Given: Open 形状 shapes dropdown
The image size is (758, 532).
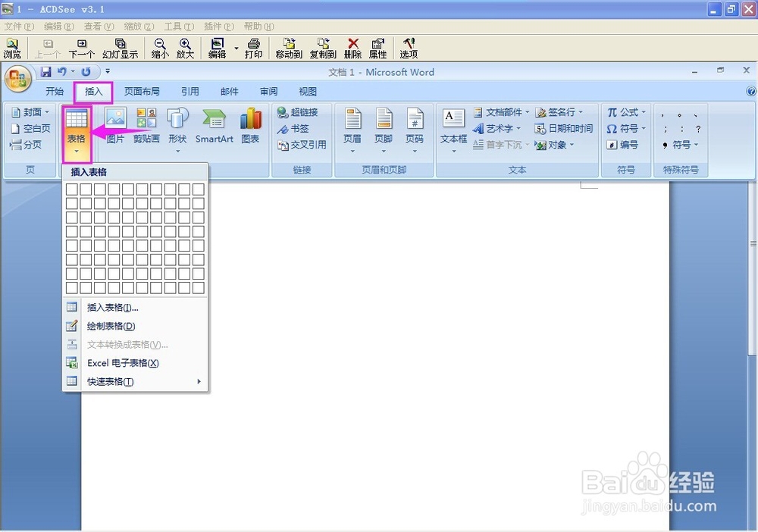Looking at the screenshot, I should (177, 131).
